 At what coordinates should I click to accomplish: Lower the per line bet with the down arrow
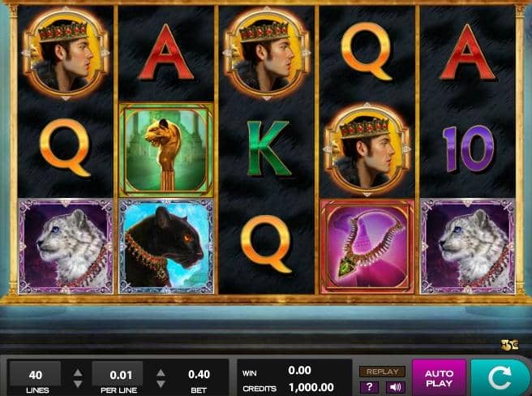click(x=161, y=384)
